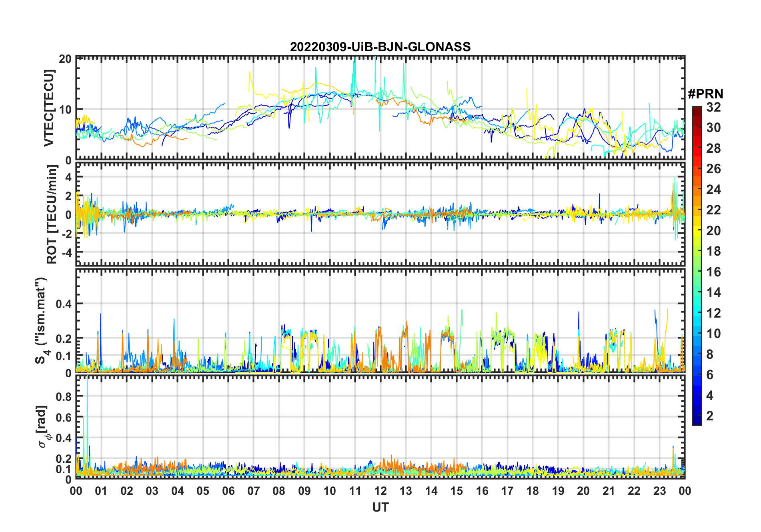Click the VTEC[TECU] y-axis label
Screen dimensions: 761x532
coord(49,108)
